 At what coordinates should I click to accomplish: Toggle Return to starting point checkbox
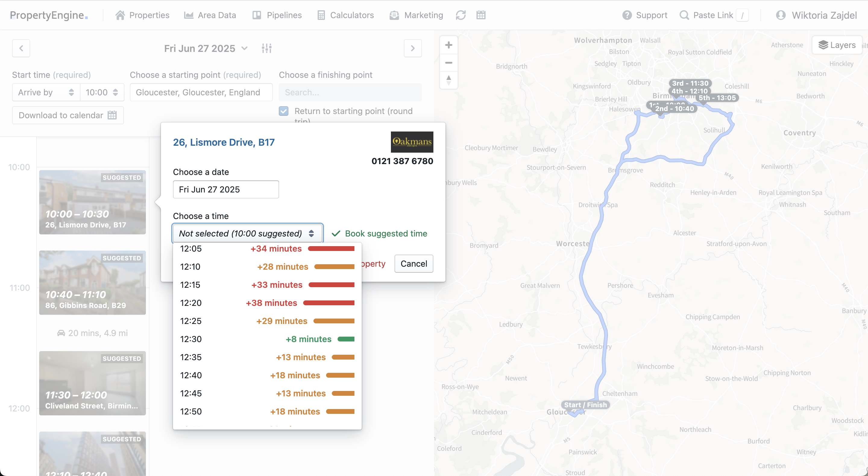coord(284,111)
